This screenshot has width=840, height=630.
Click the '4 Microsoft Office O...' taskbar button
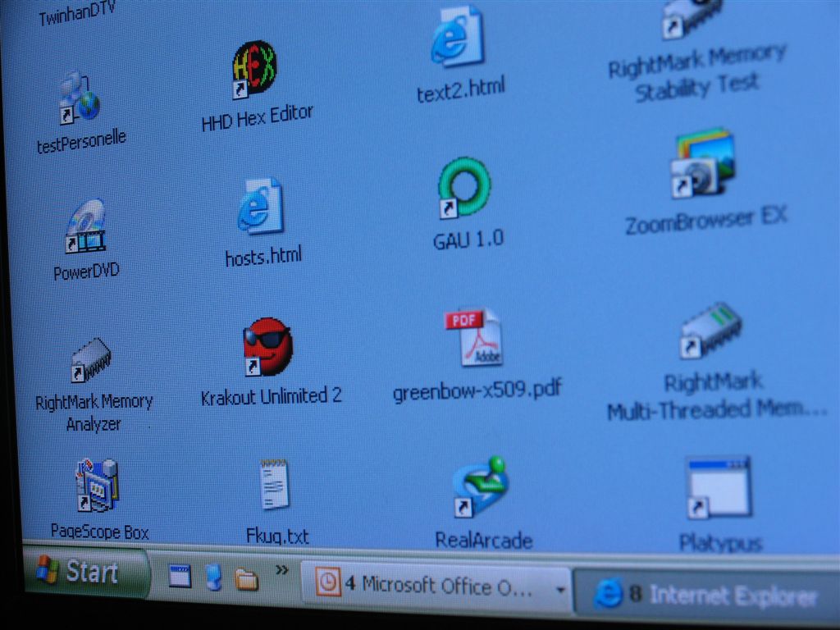436,586
